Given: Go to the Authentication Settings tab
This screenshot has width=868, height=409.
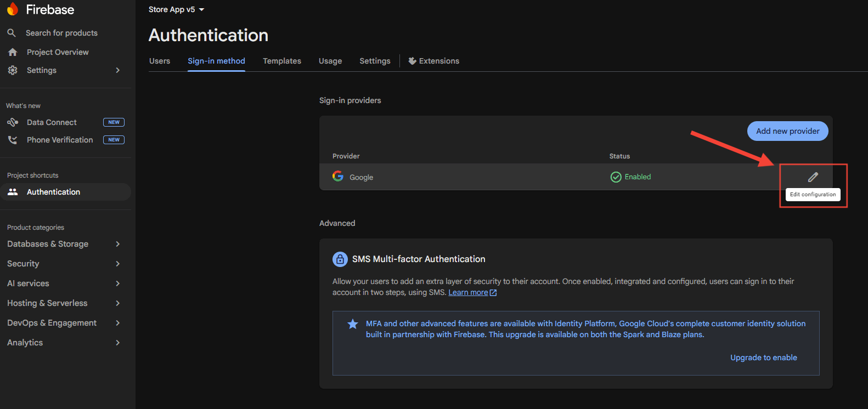Looking at the screenshot, I should click(x=375, y=61).
